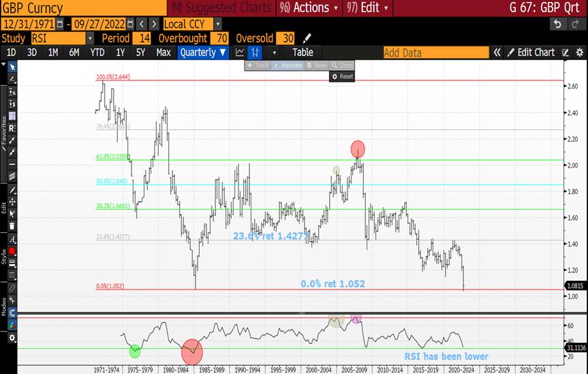Screen dimensions: 588x374
Task: Toggle Annotate mode
Action: coord(288,65)
